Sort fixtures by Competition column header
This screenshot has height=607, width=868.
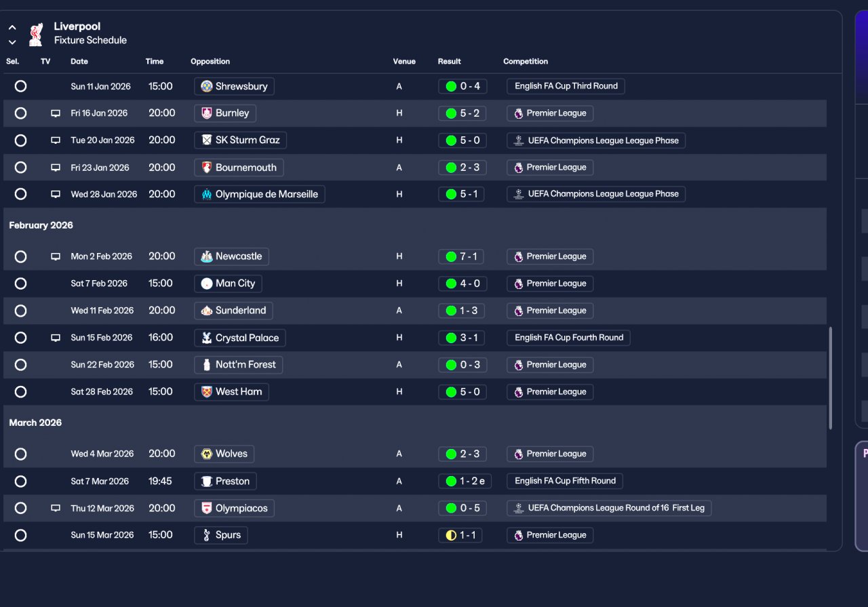coord(526,61)
